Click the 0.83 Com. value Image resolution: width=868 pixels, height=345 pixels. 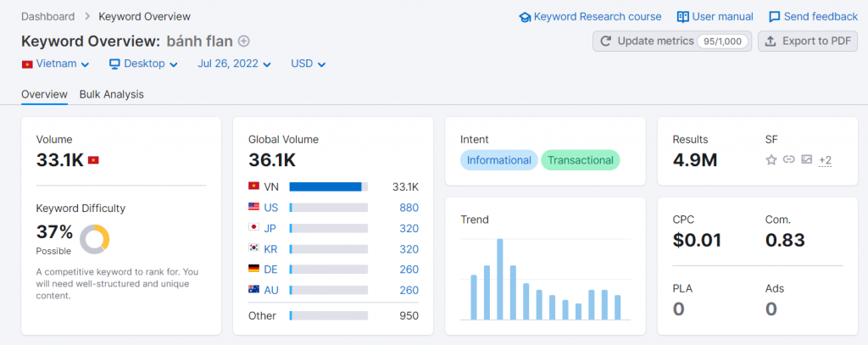(785, 241)
